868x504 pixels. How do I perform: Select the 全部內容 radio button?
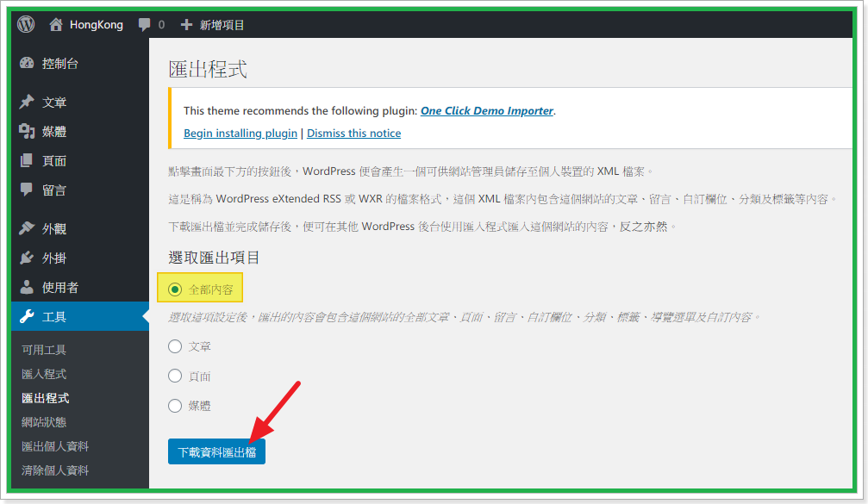point(175,289)
